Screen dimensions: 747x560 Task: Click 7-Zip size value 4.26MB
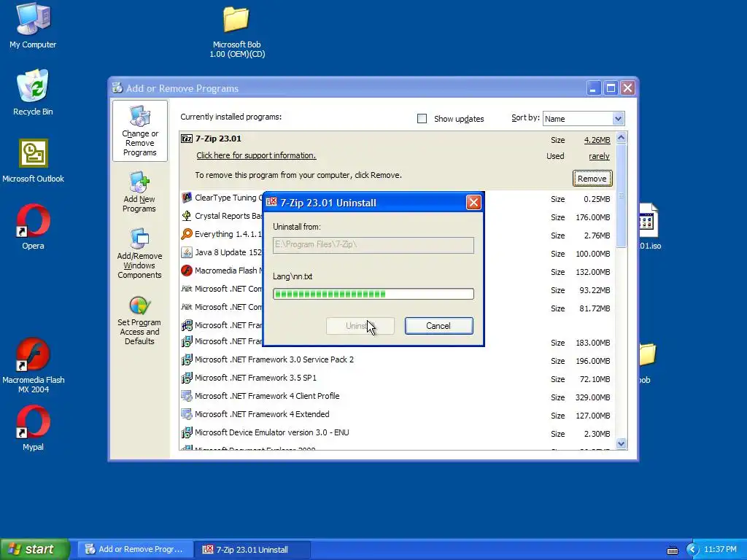coord(597,140)
